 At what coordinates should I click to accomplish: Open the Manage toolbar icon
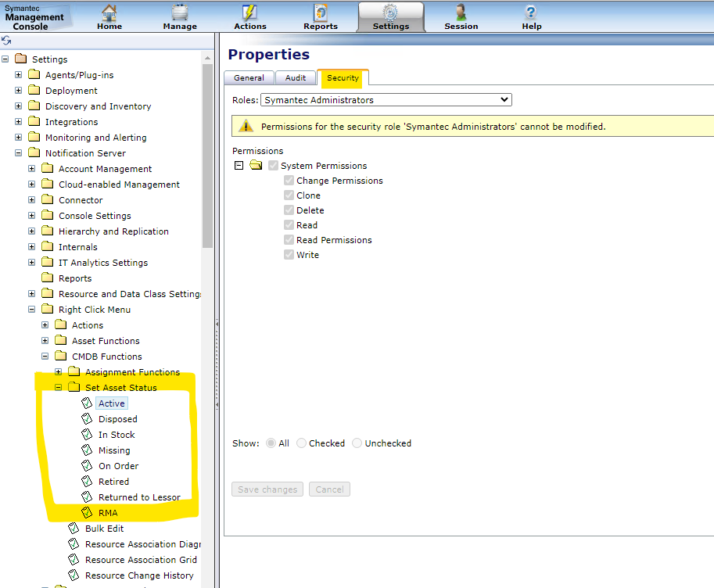coord(180,13)
